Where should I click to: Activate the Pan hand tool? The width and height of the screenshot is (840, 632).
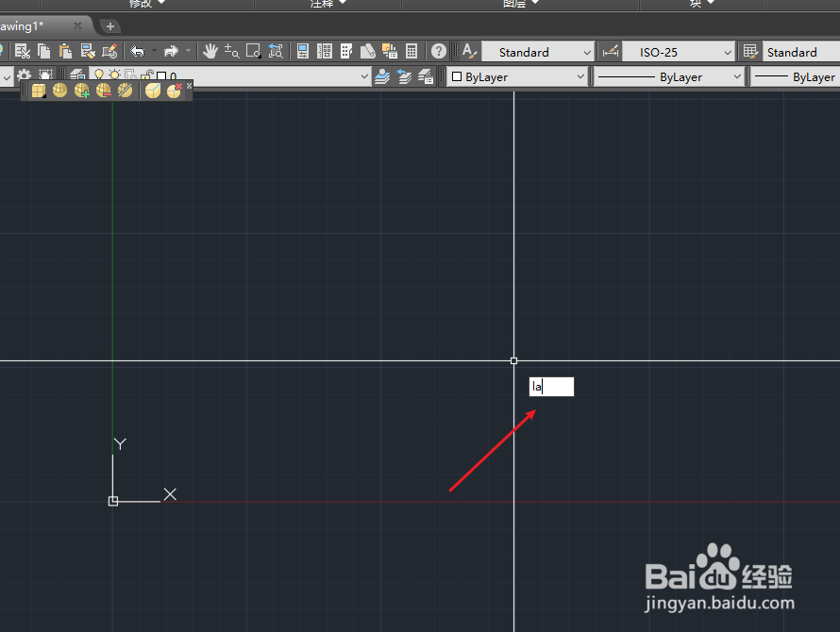point(210,52)
